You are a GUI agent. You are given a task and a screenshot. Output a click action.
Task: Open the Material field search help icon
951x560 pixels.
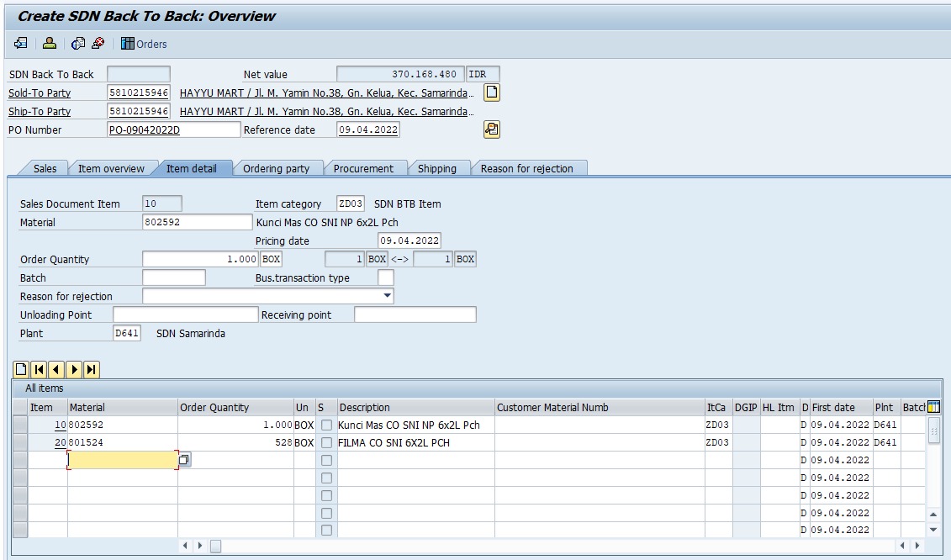coord(184,460)
